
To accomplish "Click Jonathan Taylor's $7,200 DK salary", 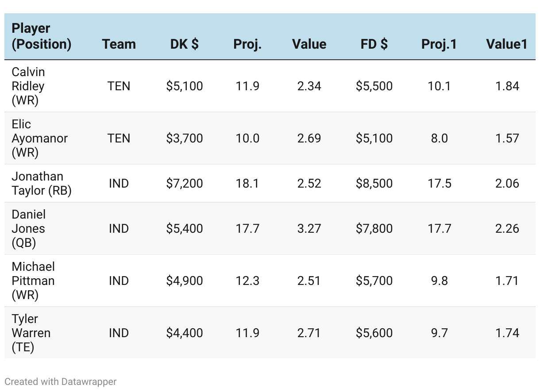I will [x=185, y=183].
